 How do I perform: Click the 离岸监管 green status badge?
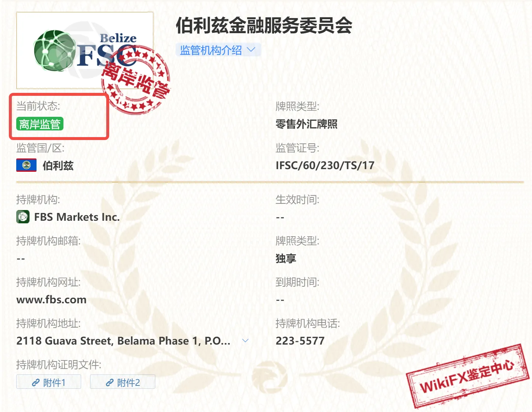(40, 124)
